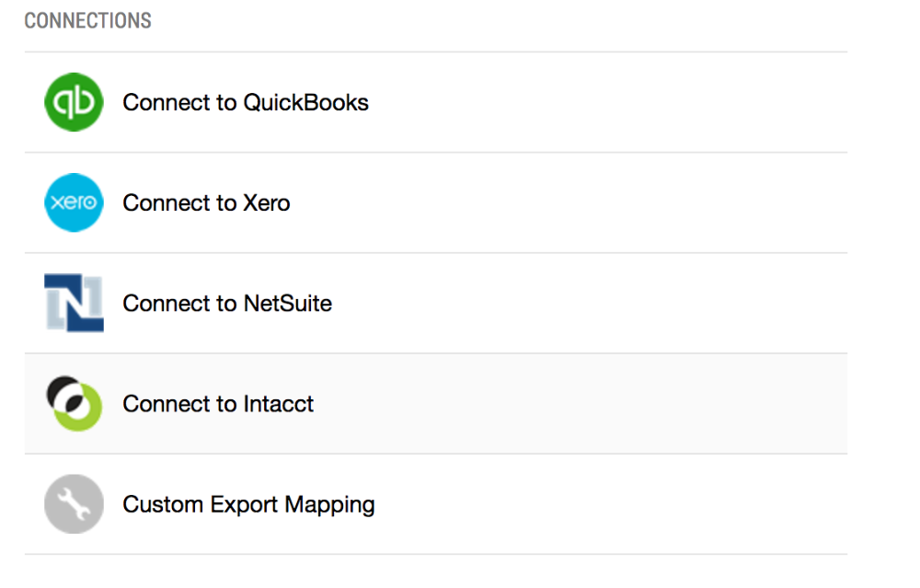Click the CONNECTIONS section header
The image size is (920, 588).
87,20
